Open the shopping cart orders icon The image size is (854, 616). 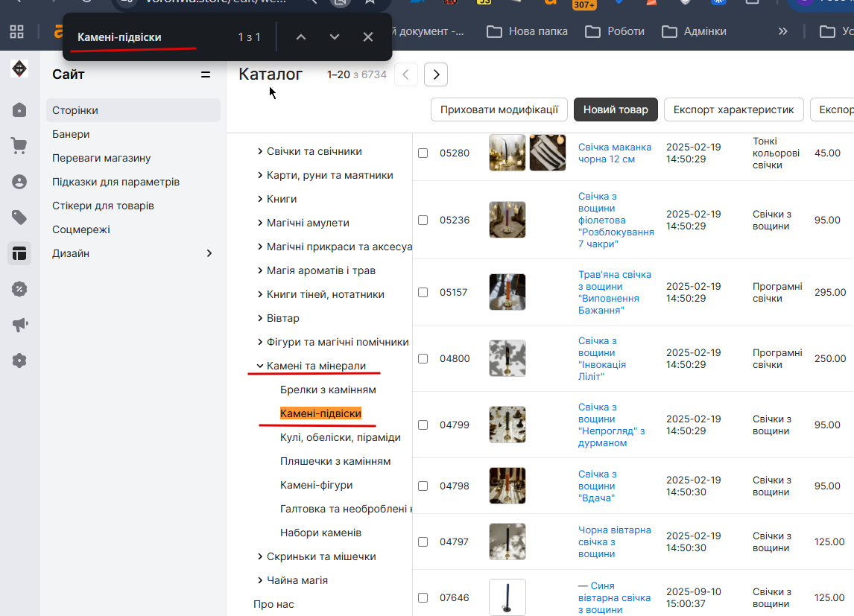[19, 145]
